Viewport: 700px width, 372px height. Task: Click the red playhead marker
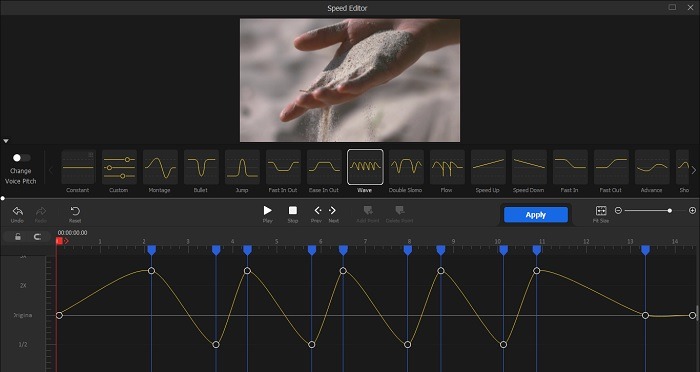coord(59,241)
